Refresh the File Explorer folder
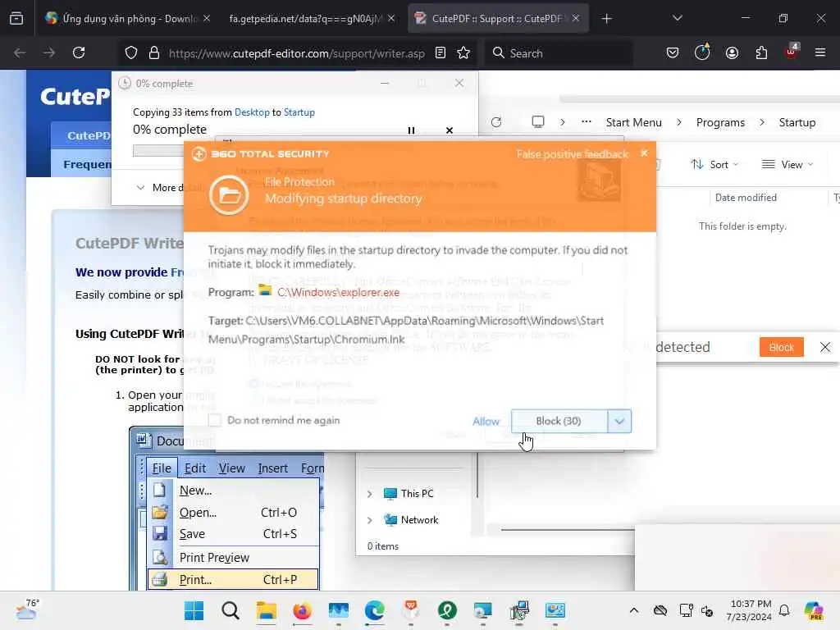This screenshot has width=840, height=630. tap(496, 122)
